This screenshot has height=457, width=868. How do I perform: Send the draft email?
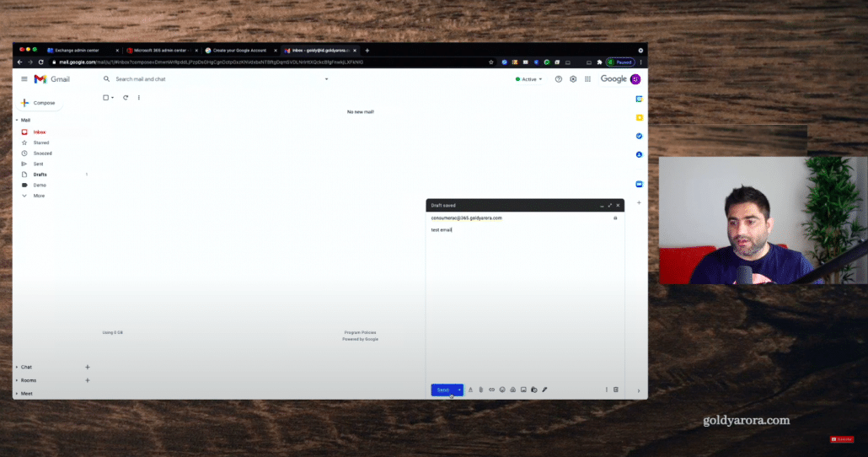tap(443, 390)
